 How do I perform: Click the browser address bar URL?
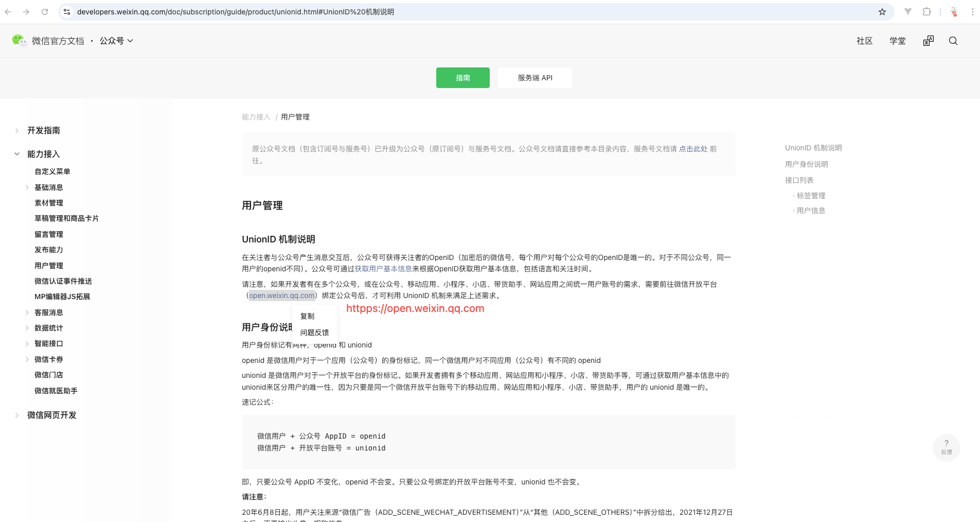pyautogui.click(x=236, y=12)
